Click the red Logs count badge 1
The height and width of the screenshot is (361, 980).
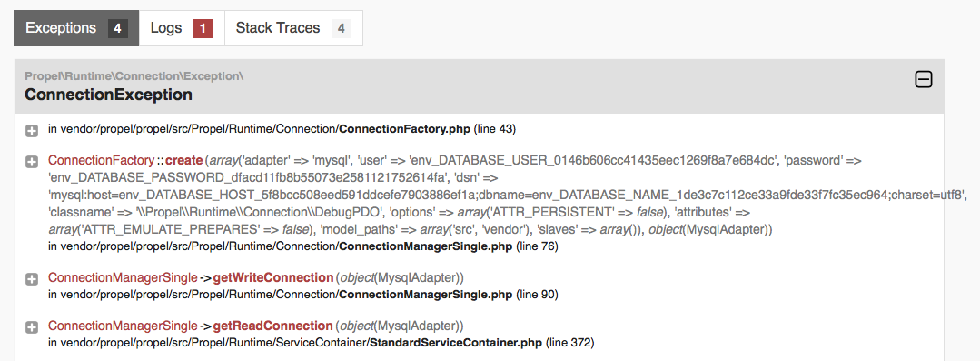203,28
